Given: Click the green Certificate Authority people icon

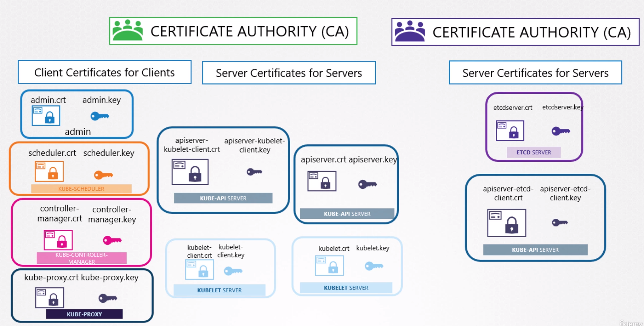Looking at the screenshot, I should pyautogui.click(x=127, y=31).
